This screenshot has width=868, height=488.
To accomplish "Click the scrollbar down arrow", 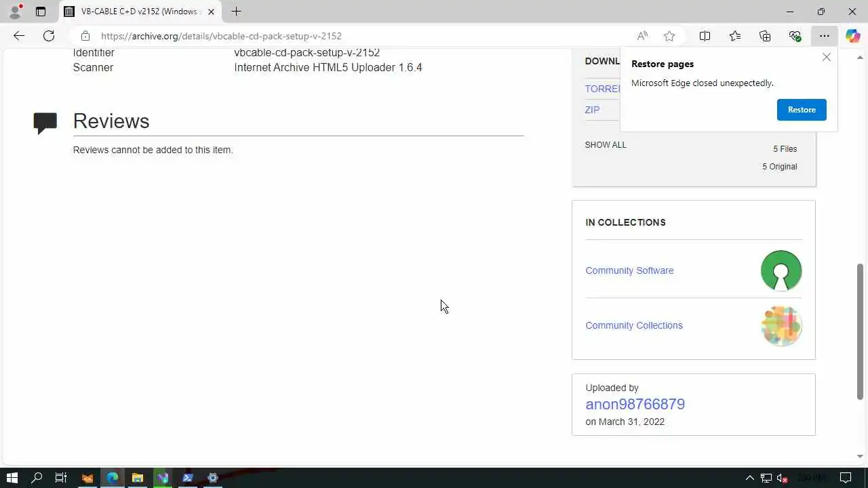I will (x=861, y=457).
